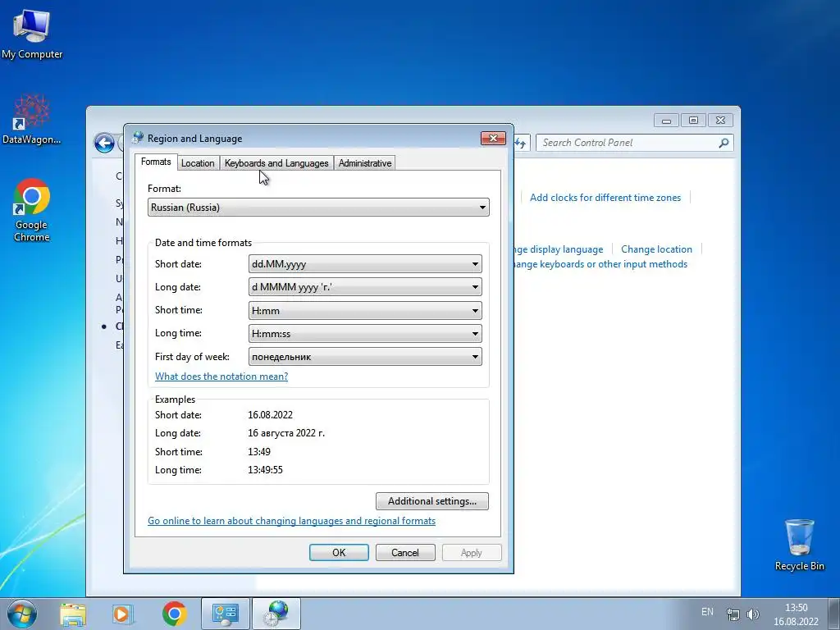The width and height of the screenshot is (840, 630).
Task: Click the search magnifier in Control Panel
Action: (x=724, y=143)
